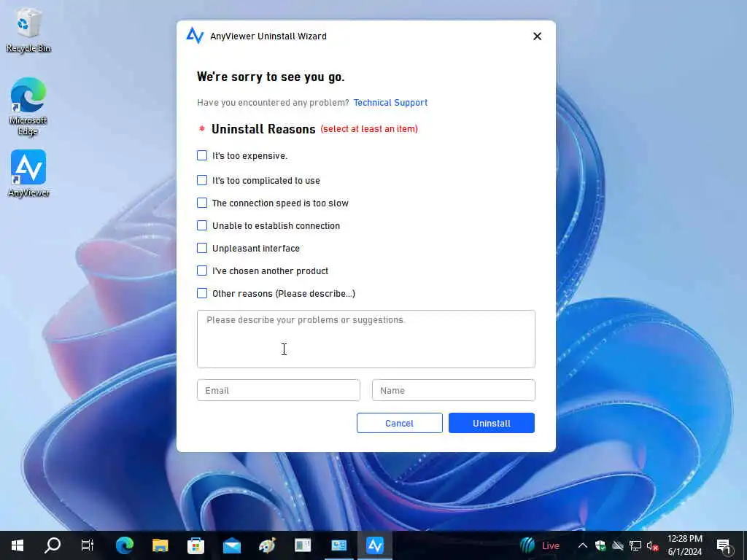The image size is (747, 560).
Task: Click the muted volume tray icon
Action: (x=652, y=545)
